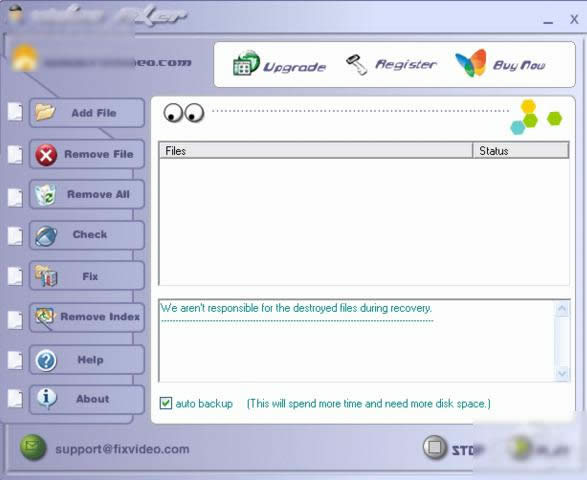Click the red X Remove File icon
The height and width of the screenshot is (480, 587).
coord(46,155)
